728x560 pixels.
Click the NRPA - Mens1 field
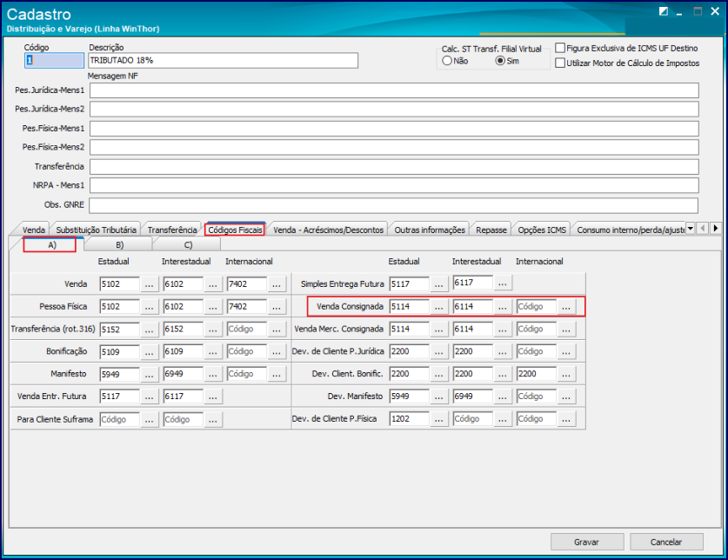click(x=394, y=185)
